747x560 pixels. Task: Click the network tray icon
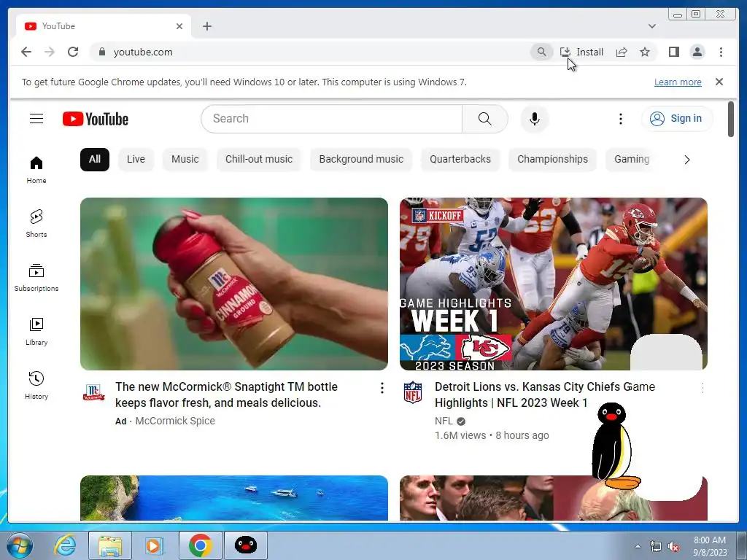tap(656, 547)
